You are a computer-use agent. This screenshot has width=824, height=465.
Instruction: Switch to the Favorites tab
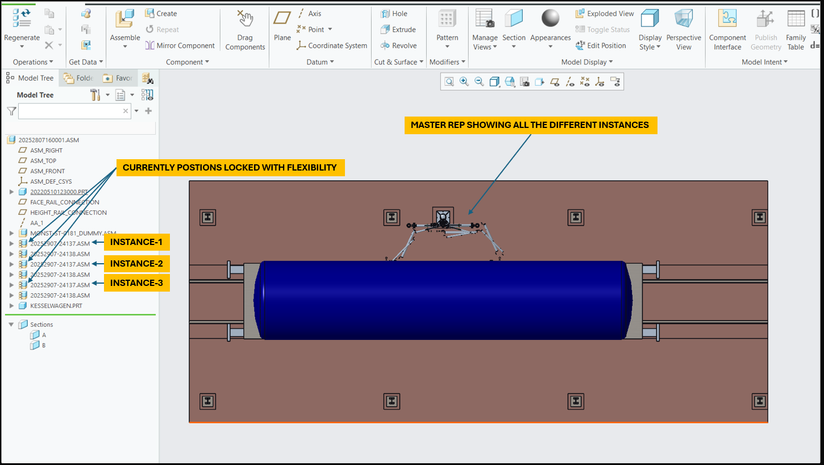(x=118, y=78)
